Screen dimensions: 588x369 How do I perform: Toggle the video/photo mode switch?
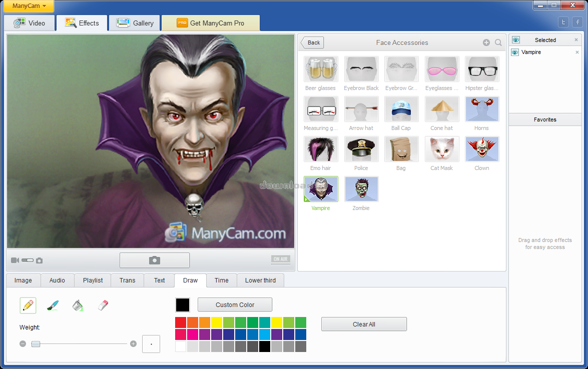point(27,260)
